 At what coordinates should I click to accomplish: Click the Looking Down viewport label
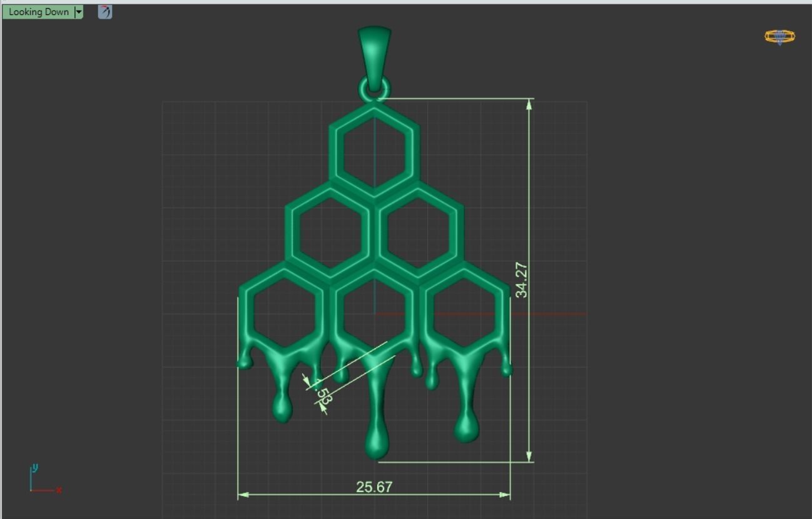tap(38, 12)
